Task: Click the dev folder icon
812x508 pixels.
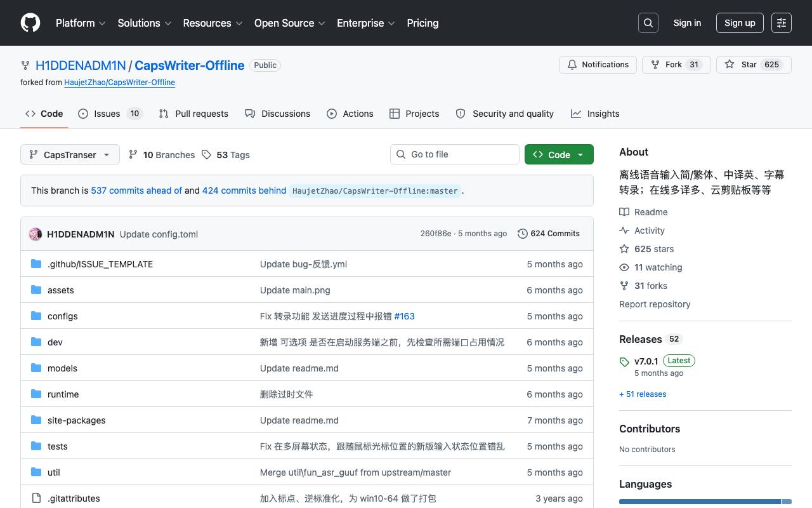Action: [x=36, y=342]
